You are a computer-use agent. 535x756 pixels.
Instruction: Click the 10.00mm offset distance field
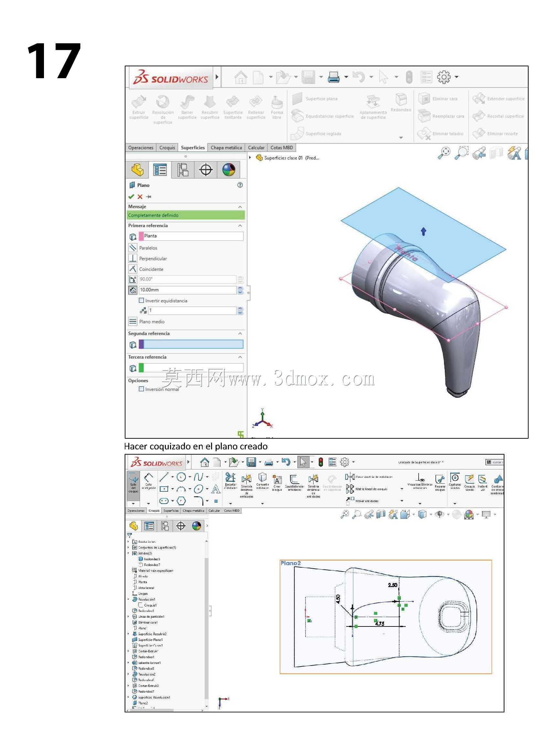click(187, 290)
